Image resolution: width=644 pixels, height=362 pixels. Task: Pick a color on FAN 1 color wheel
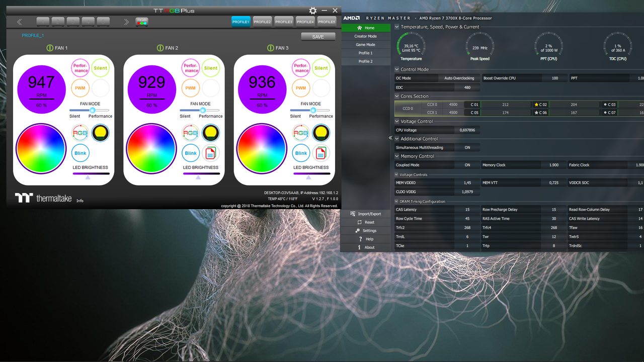pyautogui.click(x=41, y=148)
